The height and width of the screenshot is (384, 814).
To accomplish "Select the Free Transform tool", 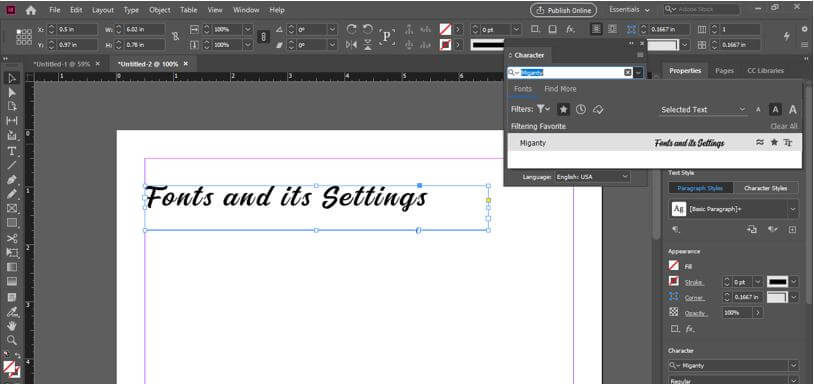I will (12, 253).
